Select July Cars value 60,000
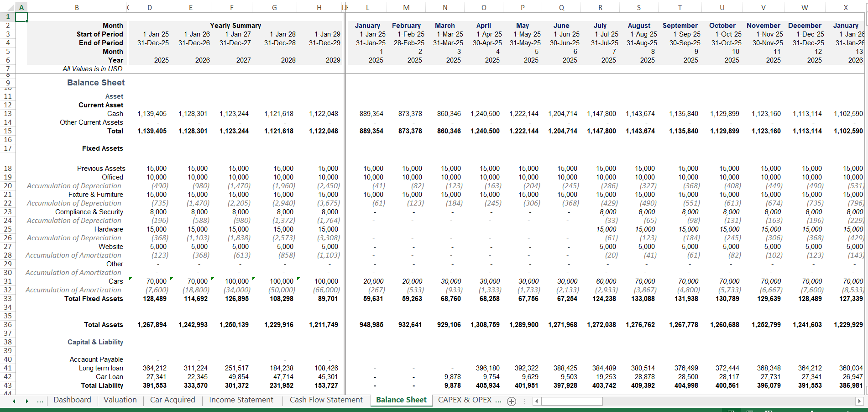Image resolution: width=868 pixels, height=412 pixels. tap(606, 281)
